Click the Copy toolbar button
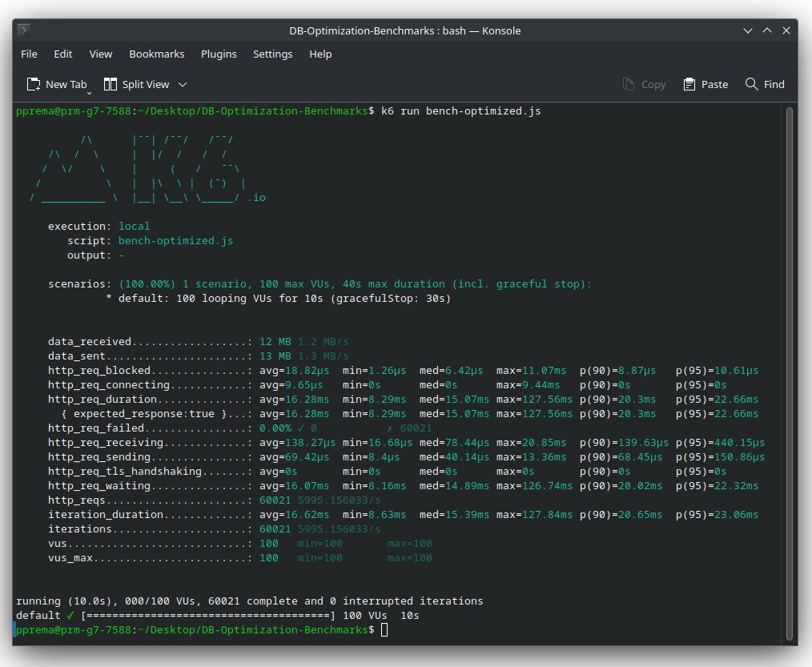The image size is (812, 667). pos(644,84)
